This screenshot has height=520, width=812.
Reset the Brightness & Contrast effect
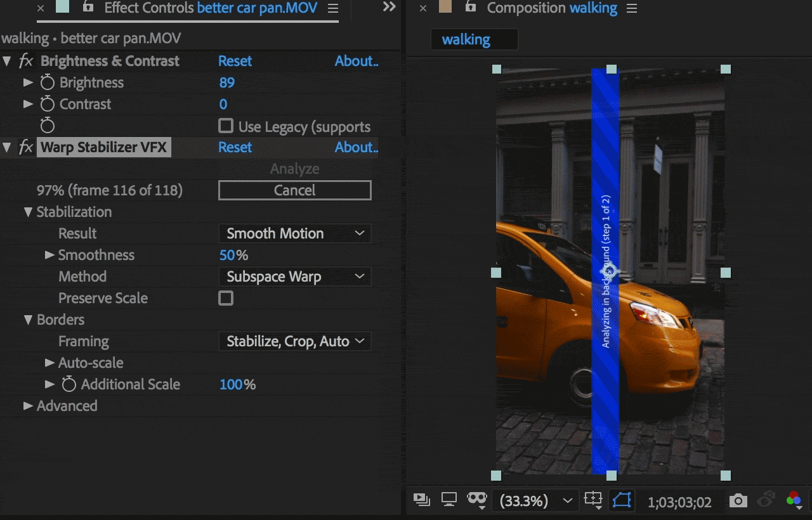tap(235, 61)
